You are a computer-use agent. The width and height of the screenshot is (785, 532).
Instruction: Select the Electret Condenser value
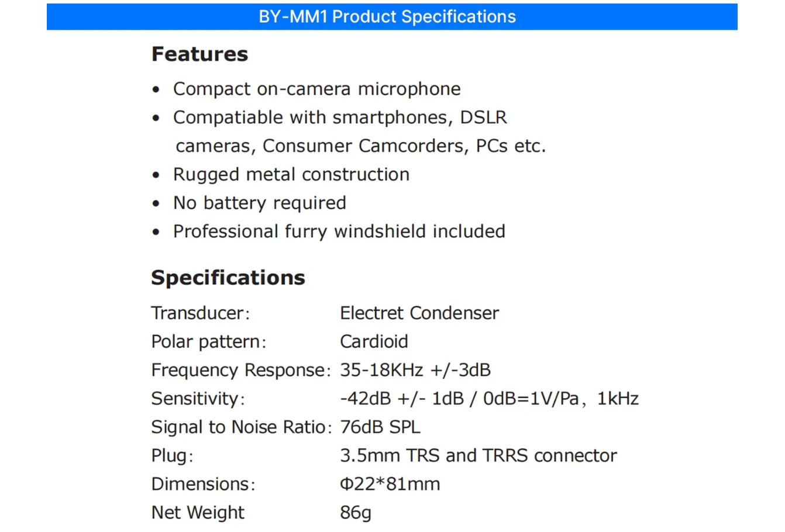pos(419,313)
